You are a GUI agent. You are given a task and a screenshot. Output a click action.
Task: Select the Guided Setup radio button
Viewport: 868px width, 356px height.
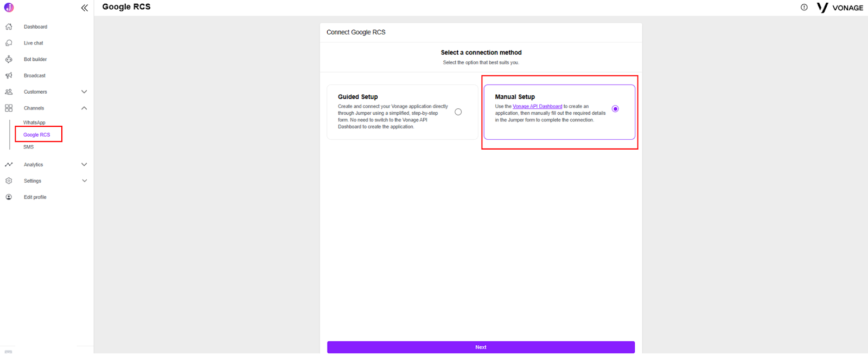pyautogui.click(x=458, y=112)
